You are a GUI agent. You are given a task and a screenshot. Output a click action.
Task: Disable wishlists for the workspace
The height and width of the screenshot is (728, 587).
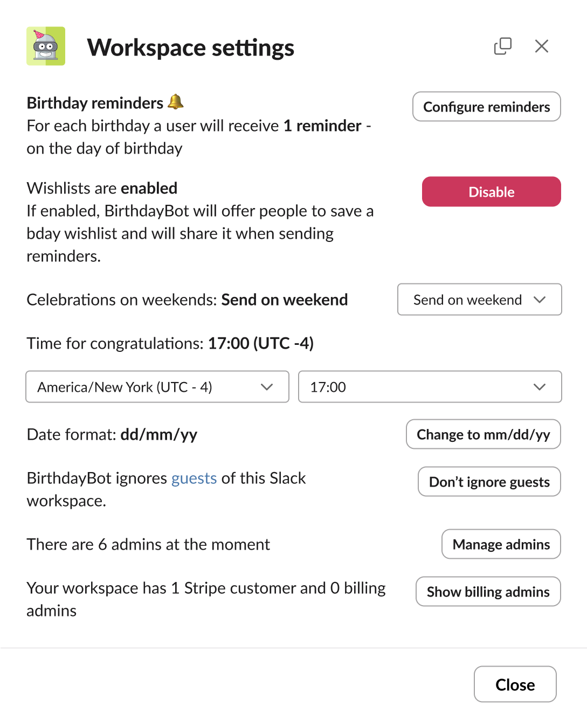pyautogui.click(x=491, y=191)
